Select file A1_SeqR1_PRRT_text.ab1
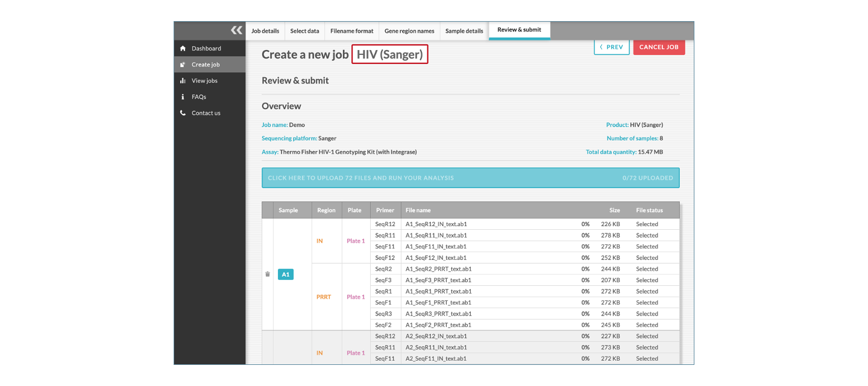 click(438, 291)
